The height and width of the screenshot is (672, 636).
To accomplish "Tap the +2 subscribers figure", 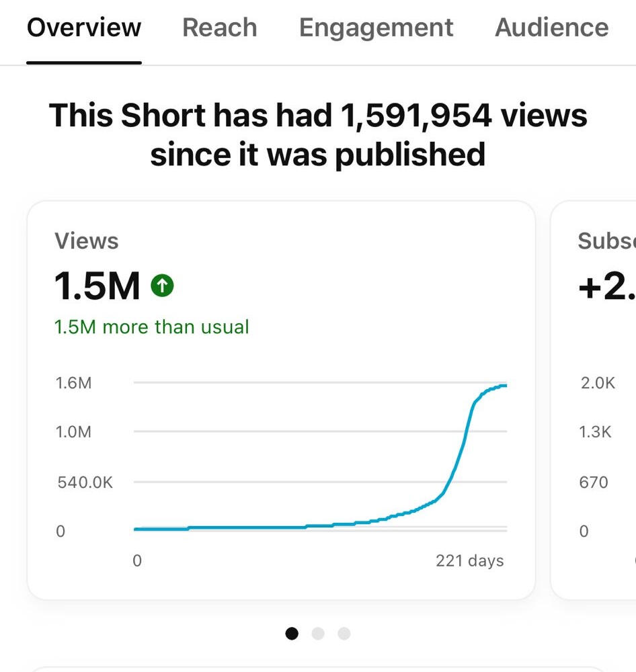I will (x=606, y=286).
